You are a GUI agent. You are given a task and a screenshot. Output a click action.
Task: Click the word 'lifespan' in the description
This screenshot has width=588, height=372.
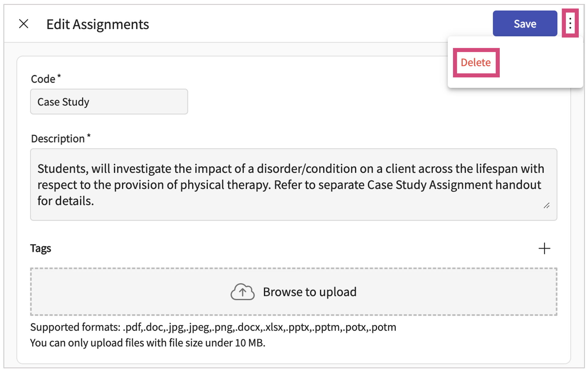(492, 169)
